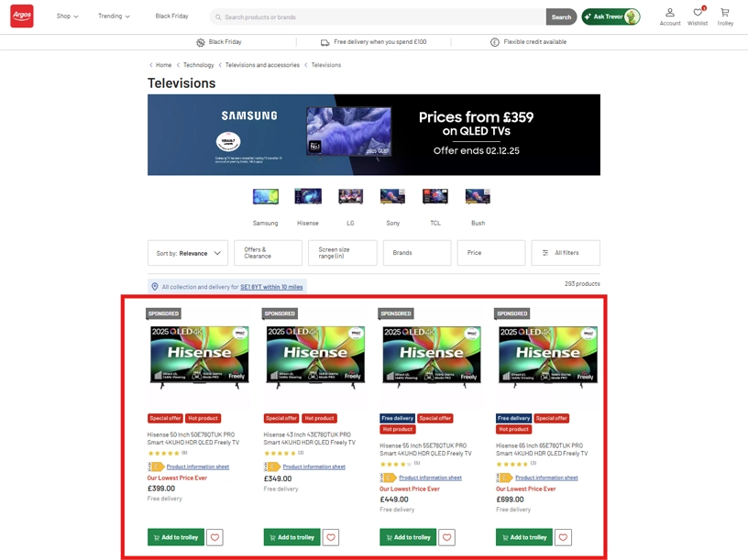748x560 pixels.
Task: Open the Black Friday nav item
Action: pos(171,16)
